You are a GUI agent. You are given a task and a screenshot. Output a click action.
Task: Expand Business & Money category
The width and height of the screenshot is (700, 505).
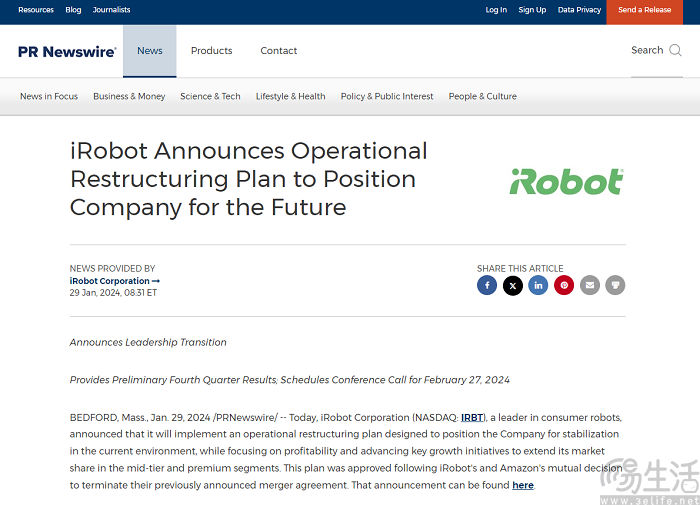pos(129,97)
